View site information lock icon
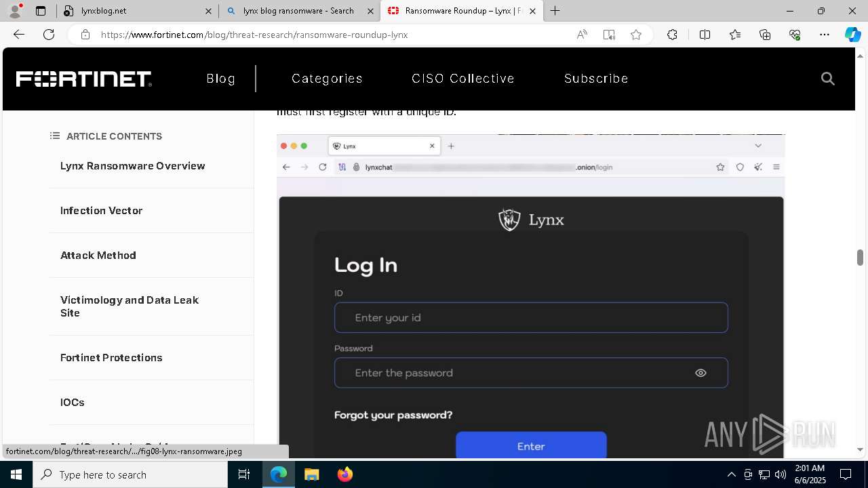This screenshot has width=868, height=488. [x=85, y=35]
